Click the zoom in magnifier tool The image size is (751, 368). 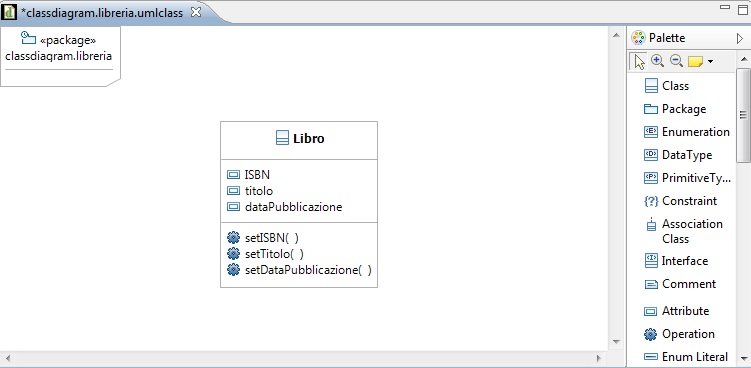click(658, 61)
